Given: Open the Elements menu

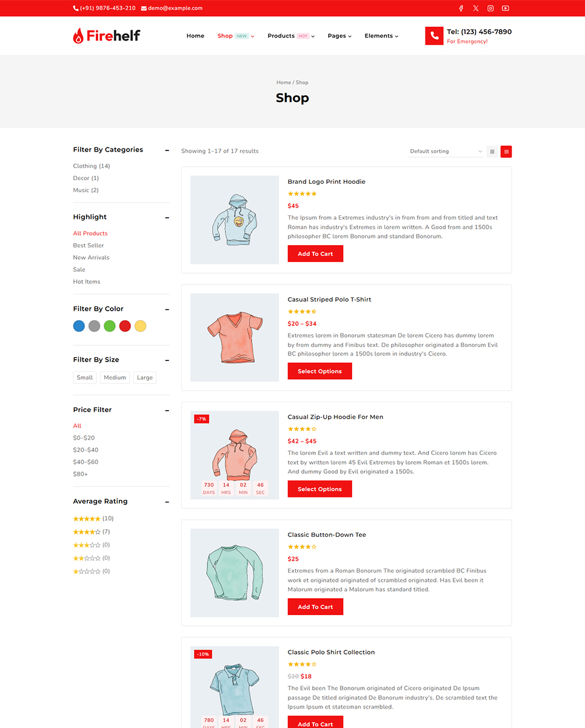Looking at the screenshot, I should [381, 36].
